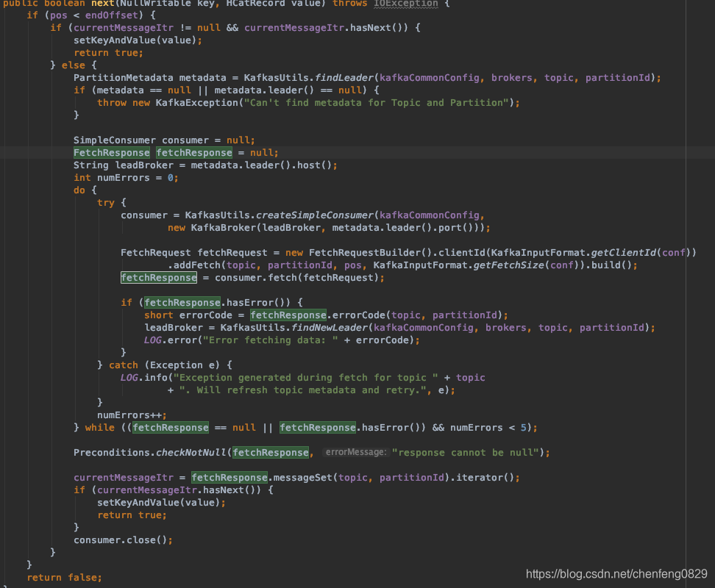Click the PartitionMetadata type name
Screen dimensions: 715x588
[123, 77]
